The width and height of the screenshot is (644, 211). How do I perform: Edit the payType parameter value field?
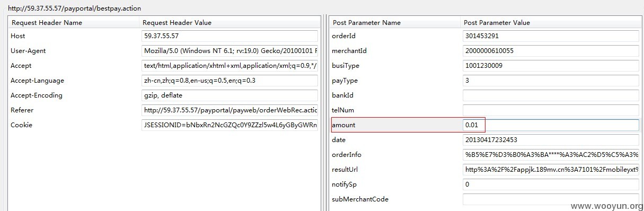(x=551, y=81)
